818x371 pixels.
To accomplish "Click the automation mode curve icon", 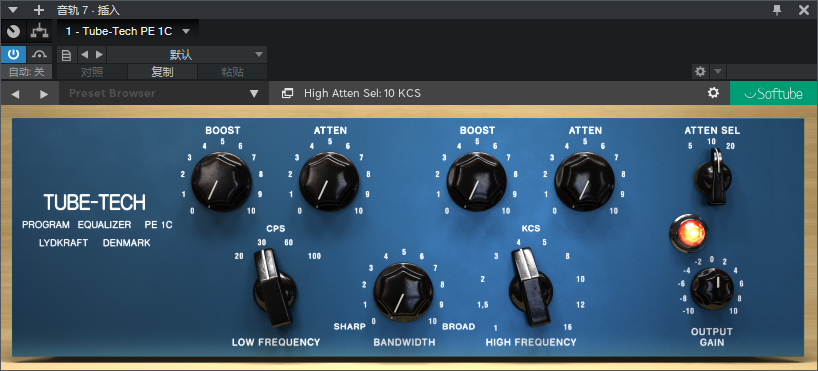I will click(x=40, y=54).
